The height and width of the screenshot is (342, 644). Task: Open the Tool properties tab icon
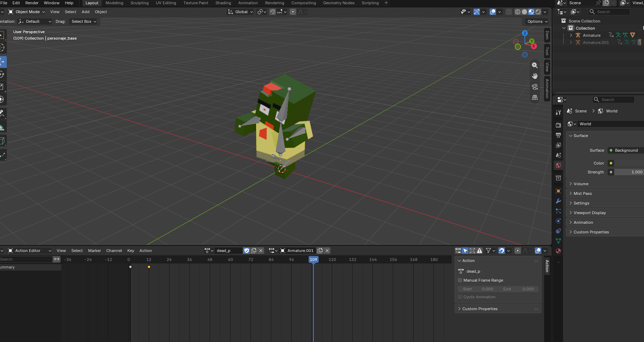558,112
